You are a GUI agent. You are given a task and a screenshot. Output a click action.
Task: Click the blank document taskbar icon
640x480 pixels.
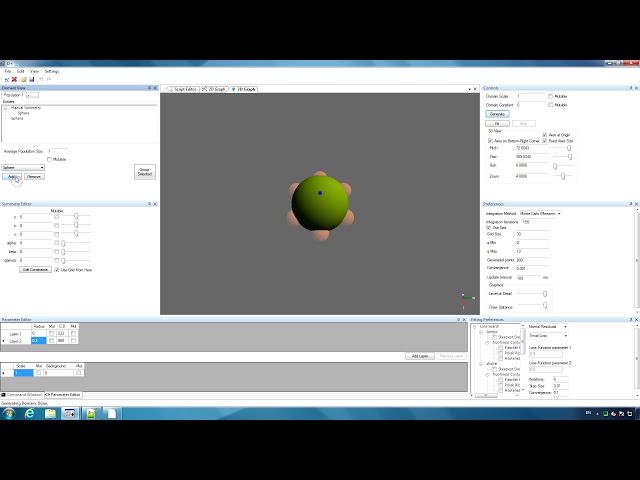(112, 413)
